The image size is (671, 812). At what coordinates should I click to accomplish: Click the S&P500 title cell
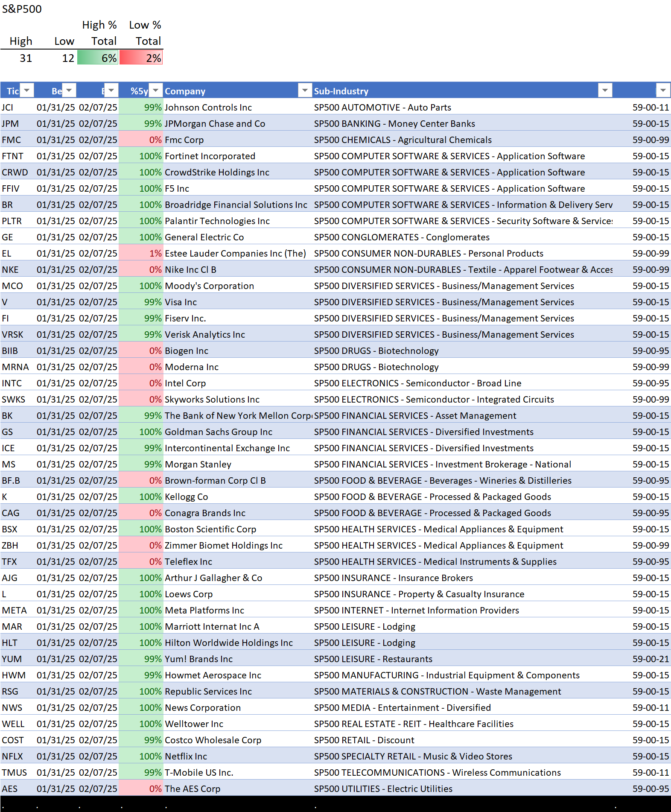22,9
